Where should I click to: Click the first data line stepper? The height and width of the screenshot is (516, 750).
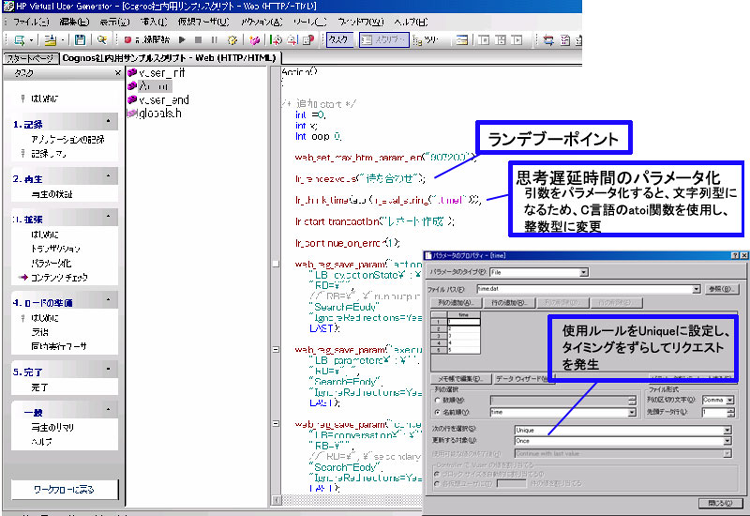(730, 412)
